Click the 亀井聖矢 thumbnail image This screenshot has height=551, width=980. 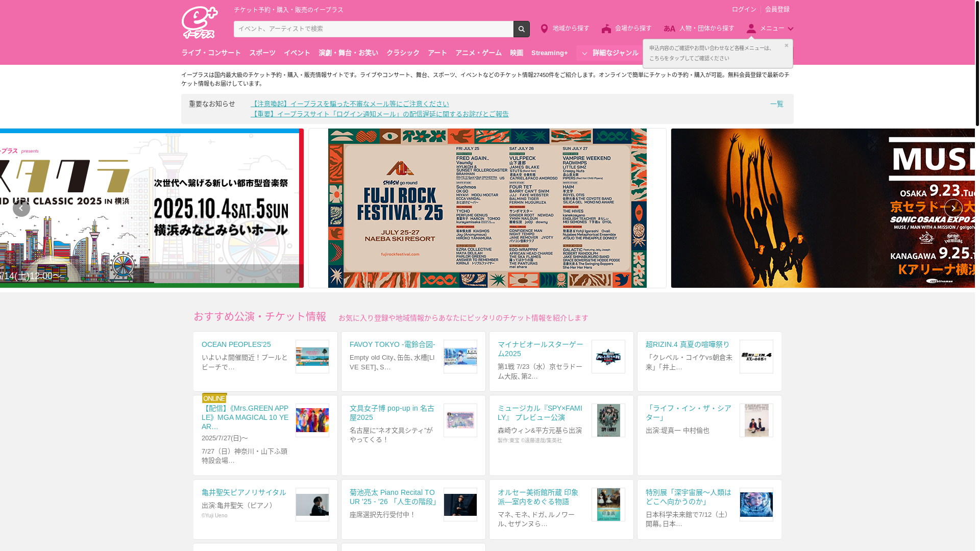tap(312, 505)
